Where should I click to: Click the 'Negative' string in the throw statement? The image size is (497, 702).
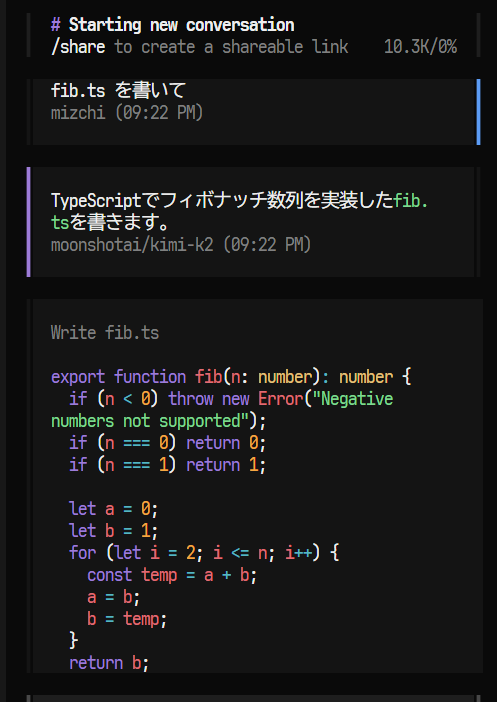pos(353,399)
